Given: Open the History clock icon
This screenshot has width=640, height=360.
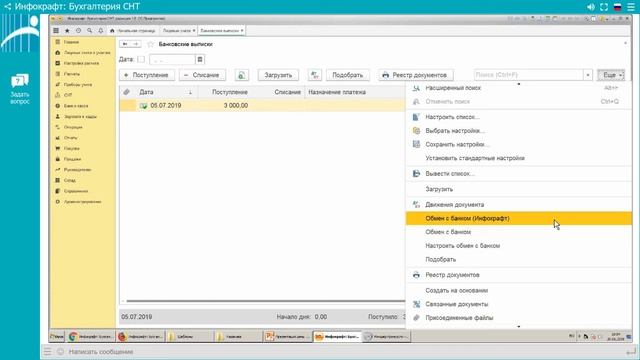Looking at the screenshot, I should (x=78, y=31).
